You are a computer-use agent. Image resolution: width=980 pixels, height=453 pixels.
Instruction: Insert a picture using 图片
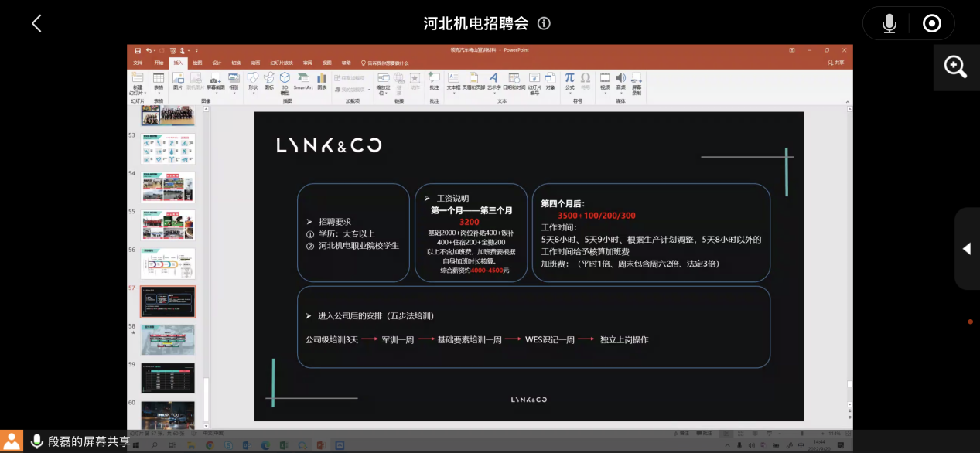point(178,81)
